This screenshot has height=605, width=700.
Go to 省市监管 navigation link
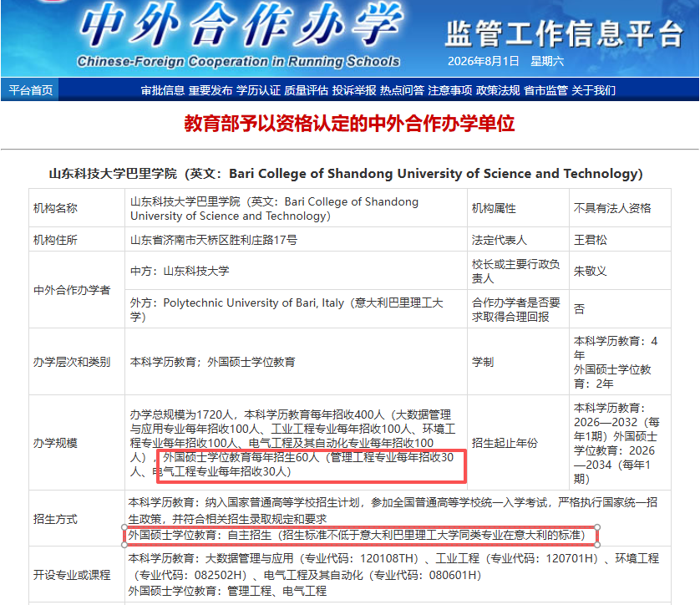click(545, 90)
